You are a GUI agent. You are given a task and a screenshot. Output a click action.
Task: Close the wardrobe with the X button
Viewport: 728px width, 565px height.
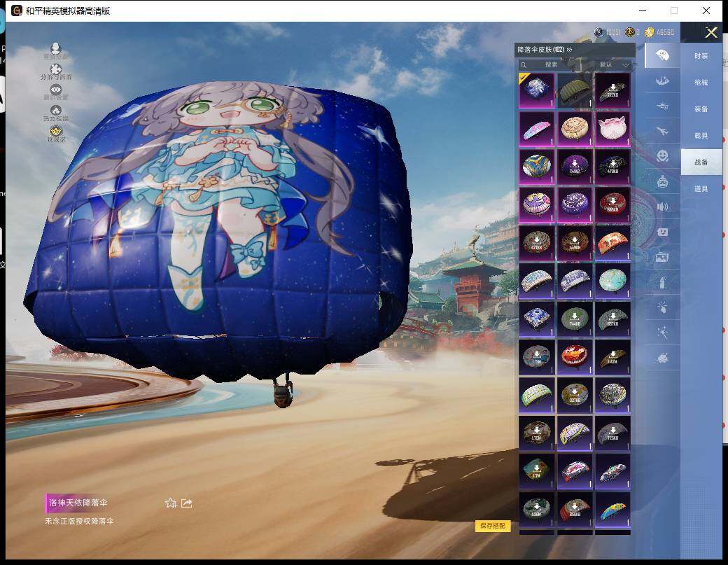tap(710, 32)
